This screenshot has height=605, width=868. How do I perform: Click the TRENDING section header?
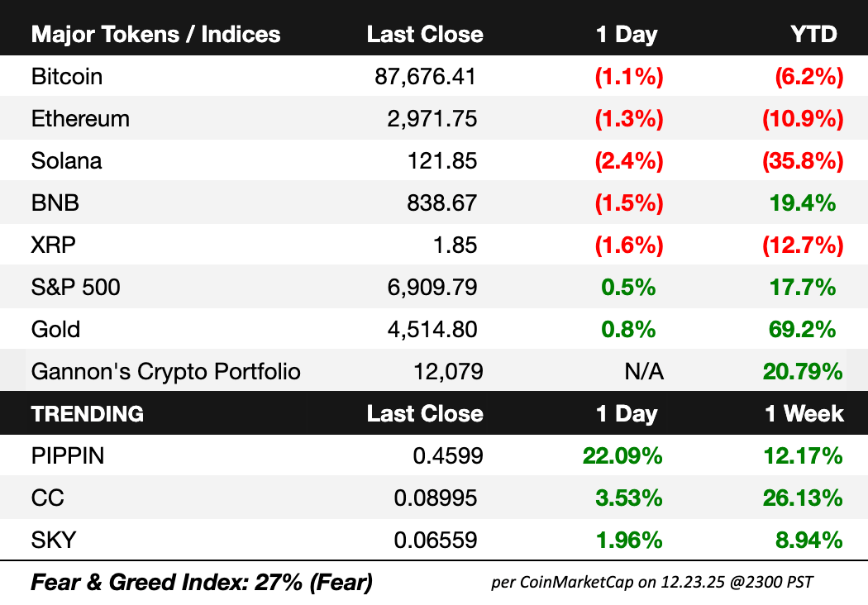(87, 413)
